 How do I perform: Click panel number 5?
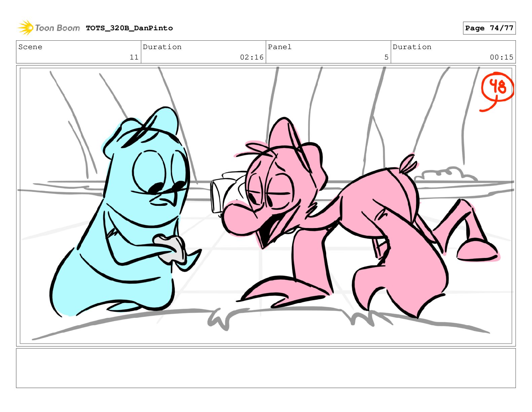(x=386, y=58)
